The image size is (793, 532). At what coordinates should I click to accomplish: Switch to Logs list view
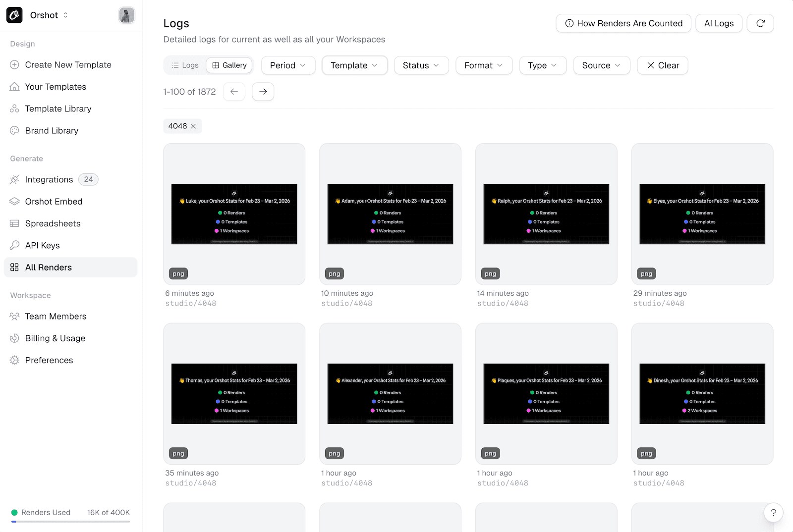pos(185,65)
